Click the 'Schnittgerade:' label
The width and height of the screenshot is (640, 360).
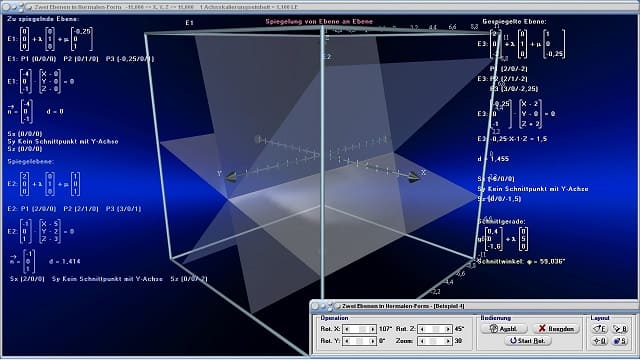tap(501, 221)
